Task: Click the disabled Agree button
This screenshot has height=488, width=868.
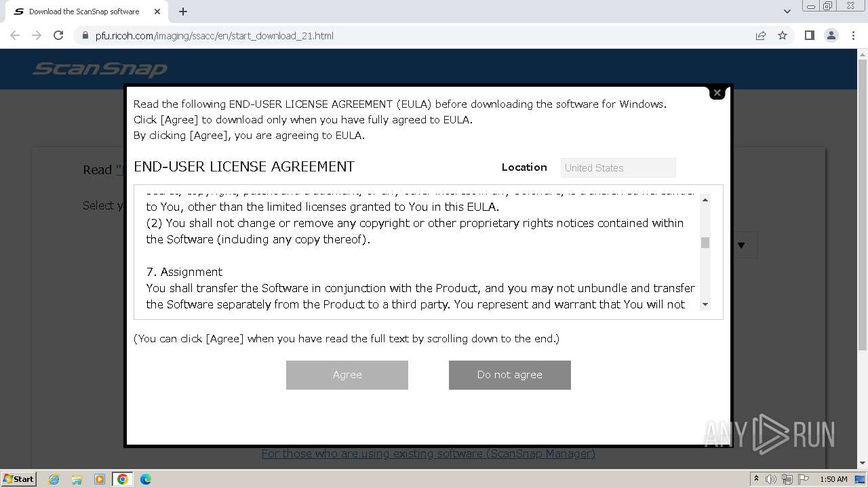Action: tap(347, 375)
